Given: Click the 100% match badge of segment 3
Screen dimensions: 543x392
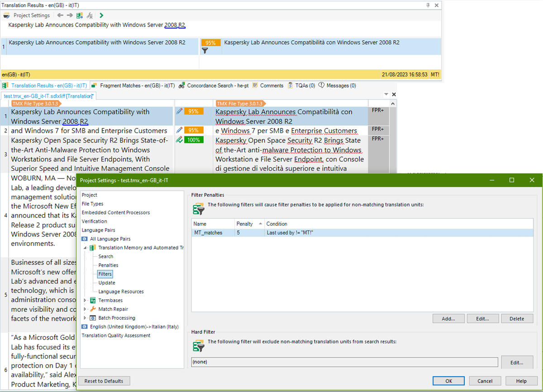Looking at the screenshot, I should coord(194,140).
